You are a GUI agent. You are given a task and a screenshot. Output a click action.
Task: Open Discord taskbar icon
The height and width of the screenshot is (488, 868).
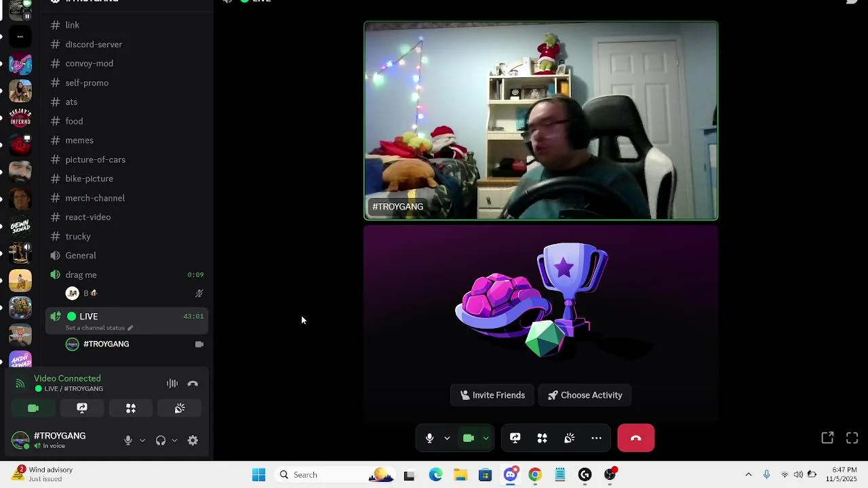tap(511, 475)
